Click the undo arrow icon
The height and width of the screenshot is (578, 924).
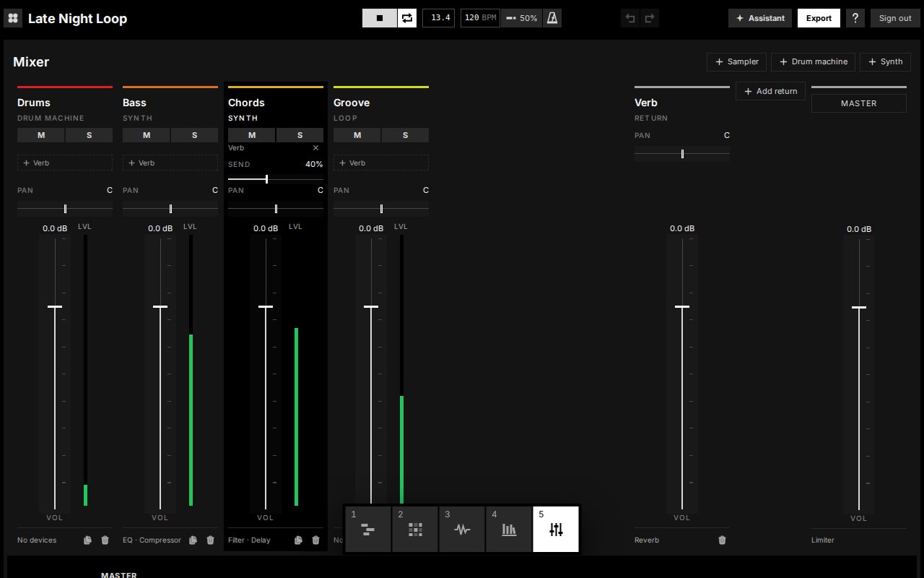pos(630,18)
